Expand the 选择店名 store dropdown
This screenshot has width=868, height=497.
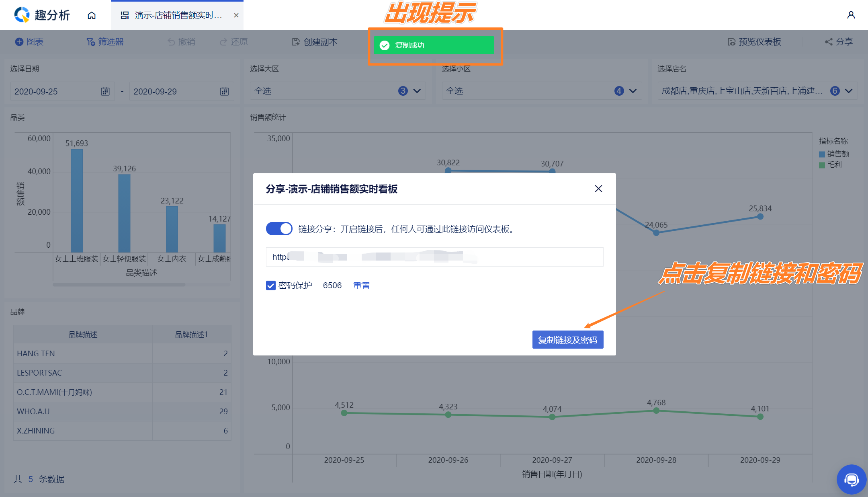point(849,91)
